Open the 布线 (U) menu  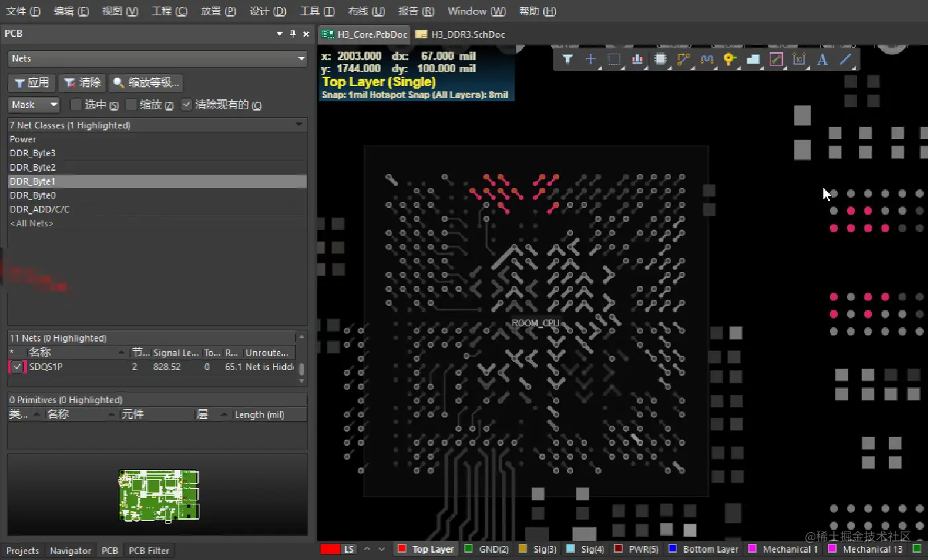(366, 11)
